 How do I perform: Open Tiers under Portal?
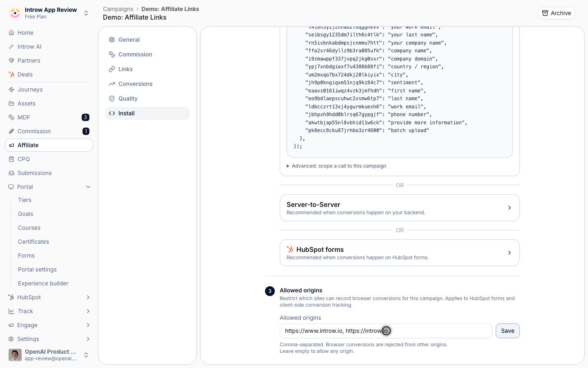24,200
